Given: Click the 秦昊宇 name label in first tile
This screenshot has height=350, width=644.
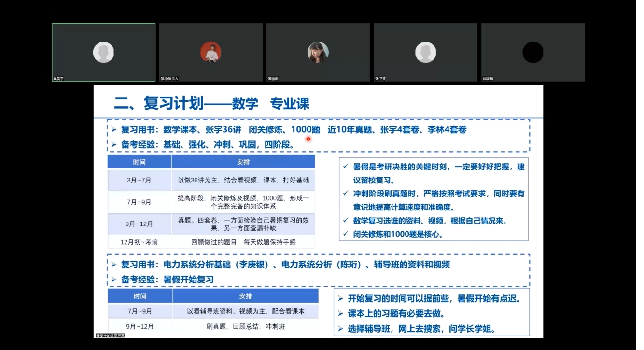Looking at the screenshot, I should click(x=58, y=78).
